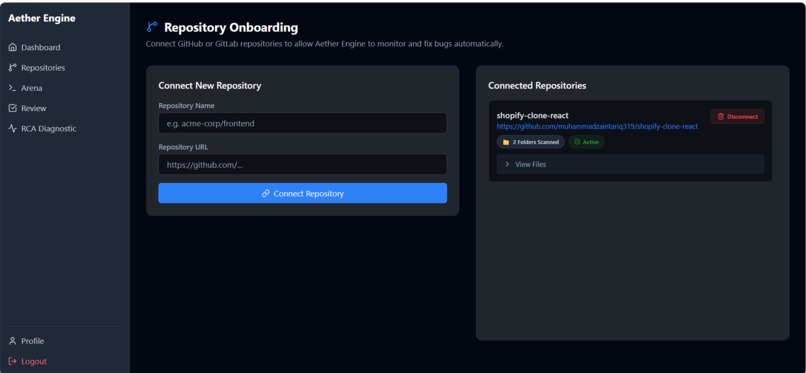Click the trash icon in Disconnect button
Viewport: 806px width, 373px height.
coord(721,117)
